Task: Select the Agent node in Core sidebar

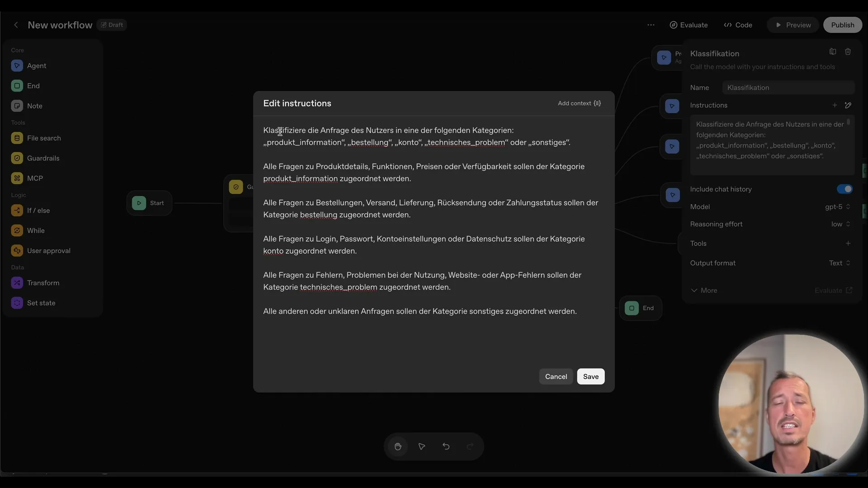Action: [x=36, y=66]
